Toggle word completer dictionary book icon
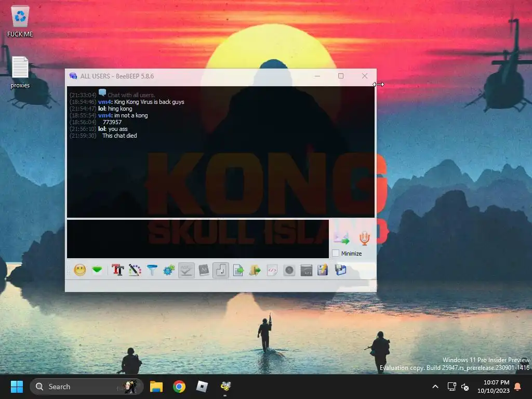This screenshot has width=532, height=399. (204, 270)
